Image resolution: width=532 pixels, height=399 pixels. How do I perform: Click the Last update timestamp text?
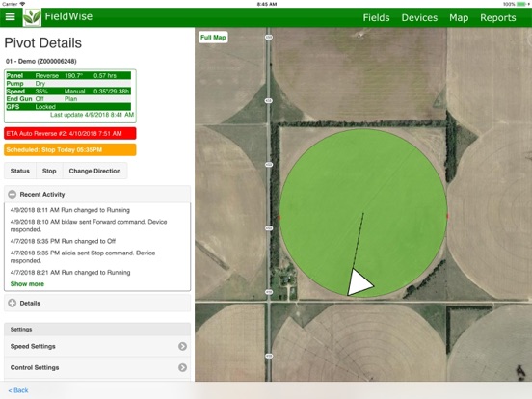click(x=92, y=115)
